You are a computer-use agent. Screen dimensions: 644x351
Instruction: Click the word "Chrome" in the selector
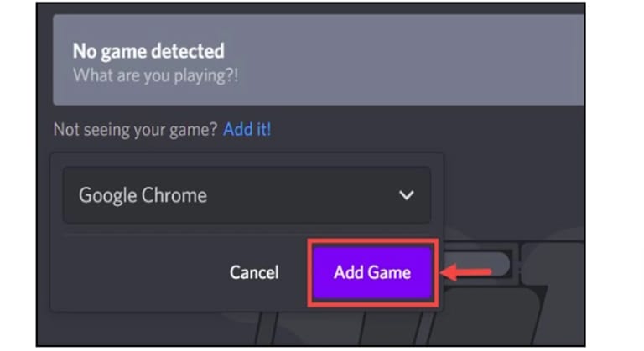(174, 195)
